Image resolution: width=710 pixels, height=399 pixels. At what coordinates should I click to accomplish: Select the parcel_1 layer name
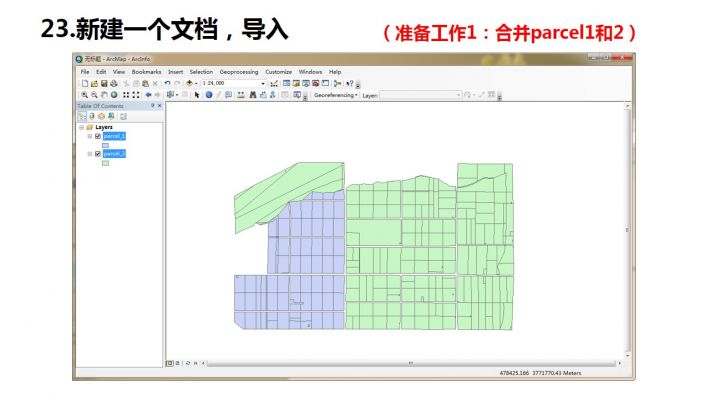114,136
